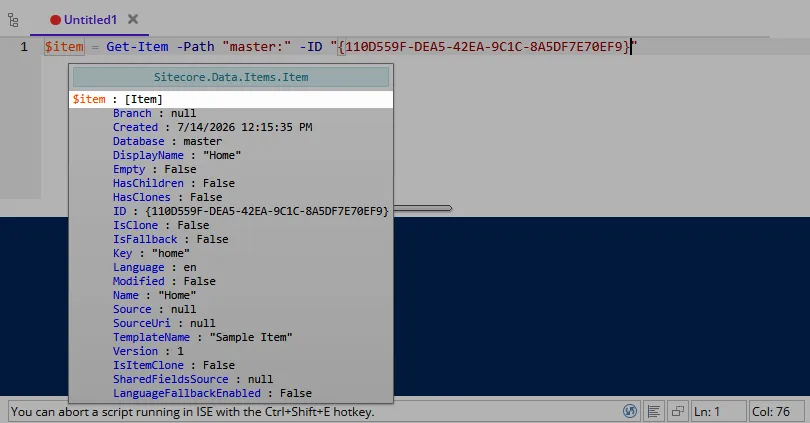
Task: Click the Get-Item command in the script
Action: 137,46
